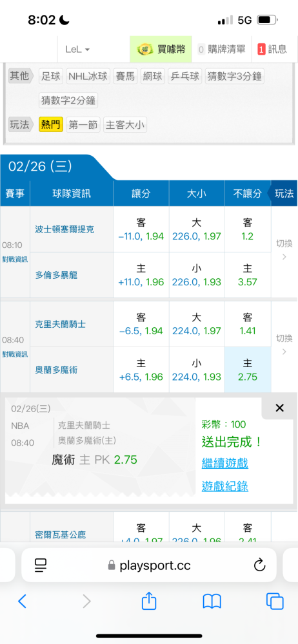Open 密爾瓦基公鹿 team info
Viewport: 298px width, 644px height.
pos(60,535)
